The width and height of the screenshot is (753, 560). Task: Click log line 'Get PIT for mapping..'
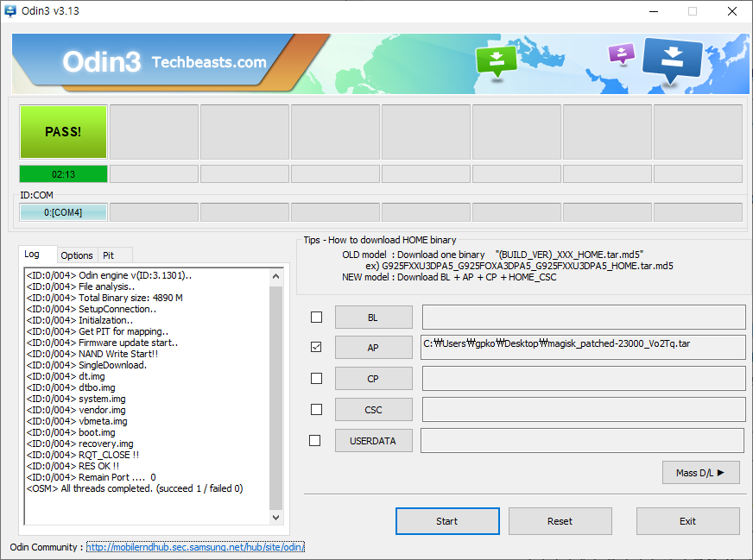point(98,331)
